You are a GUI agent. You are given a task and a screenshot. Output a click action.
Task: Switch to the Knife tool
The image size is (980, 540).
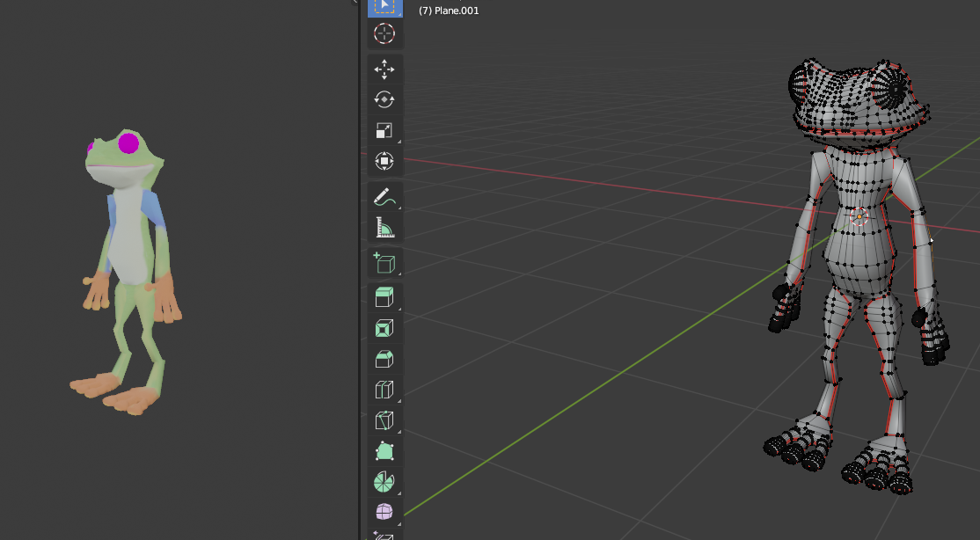point(384,420)
